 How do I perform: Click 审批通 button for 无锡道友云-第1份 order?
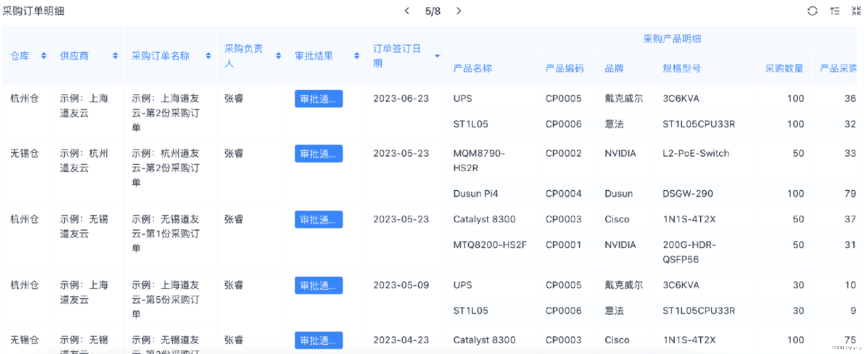point(318,219)
